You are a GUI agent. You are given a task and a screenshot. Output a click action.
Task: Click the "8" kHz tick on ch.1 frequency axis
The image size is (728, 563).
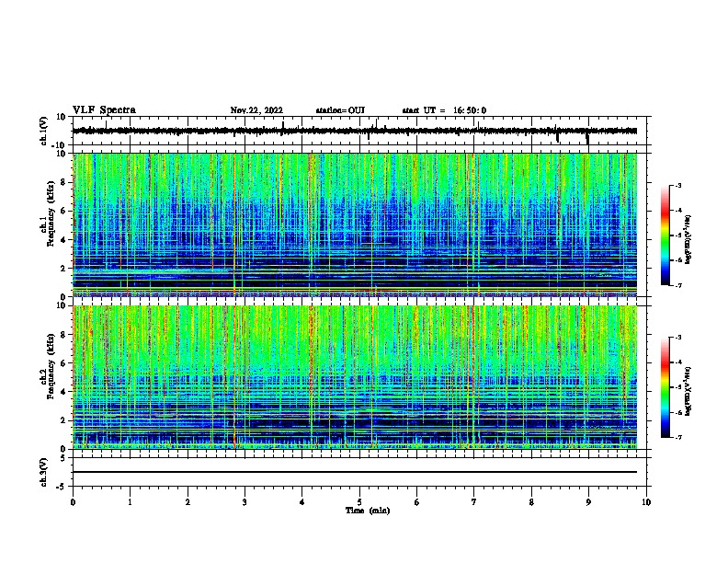point(63,182)
